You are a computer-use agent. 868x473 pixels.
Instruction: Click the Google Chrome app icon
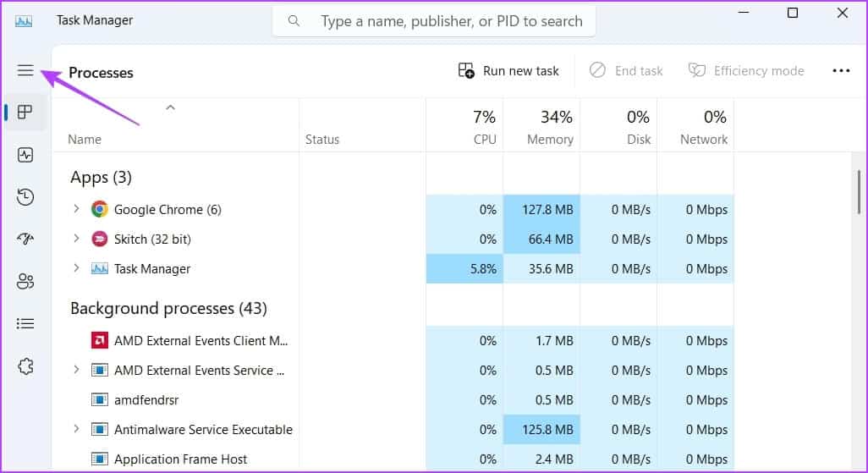100,209
